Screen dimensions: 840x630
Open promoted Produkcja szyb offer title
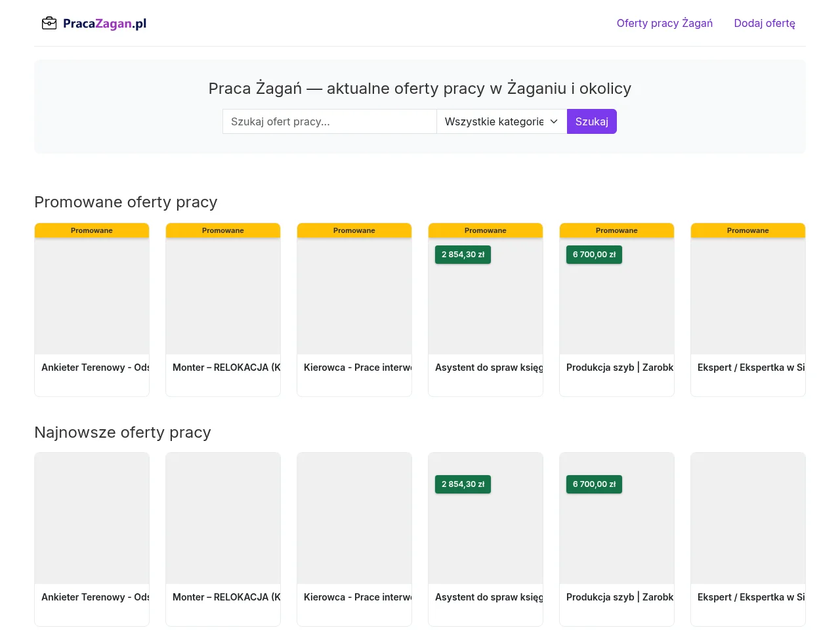(x=620, y=367)
